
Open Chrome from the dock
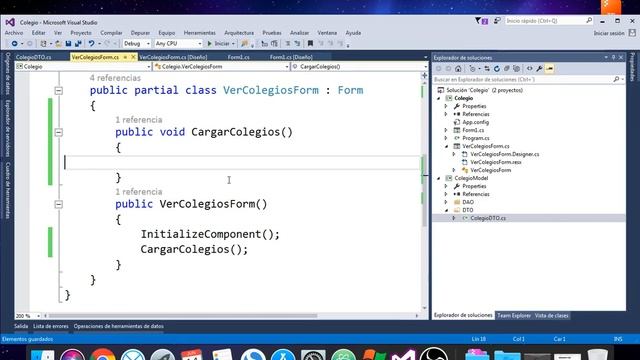coord(103,354)
